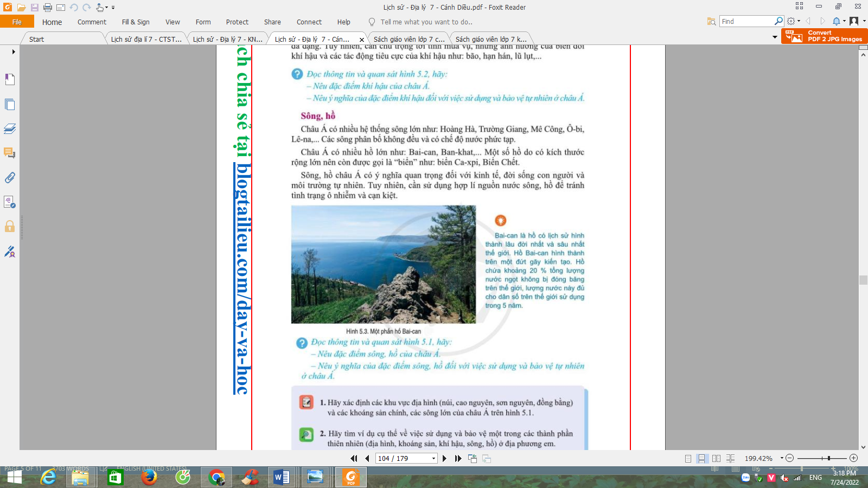Screen dimensions: 868x488
Task: Open the file Attachments panel
Action: pos(9,178)
